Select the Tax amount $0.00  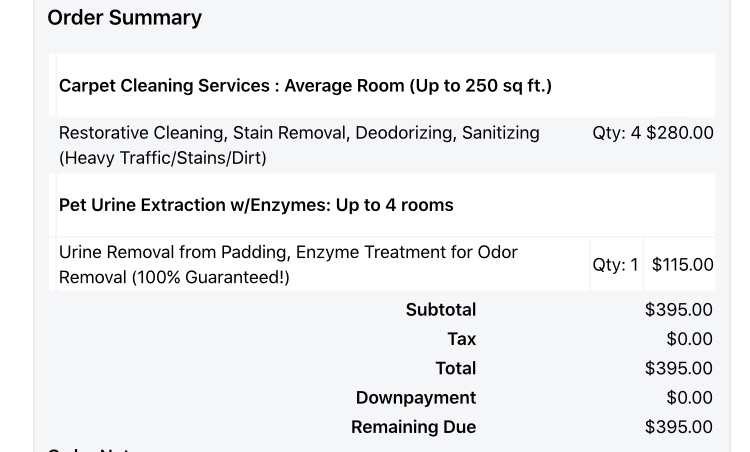689,339
